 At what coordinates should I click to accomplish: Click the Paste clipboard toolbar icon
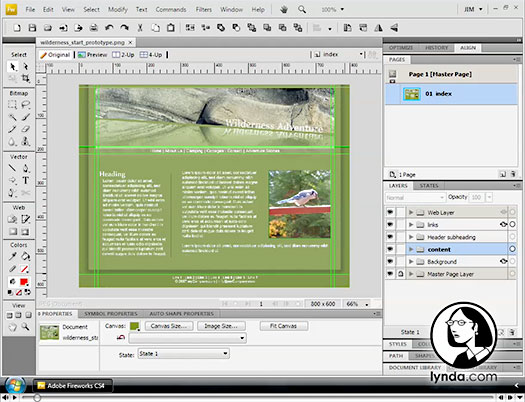pos(171,28)
